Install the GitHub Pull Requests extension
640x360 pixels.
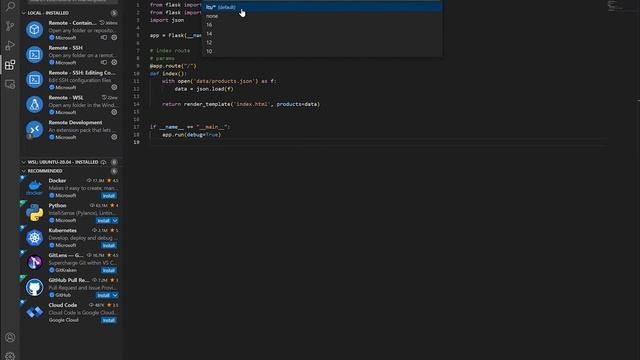[x=104, y=295]
